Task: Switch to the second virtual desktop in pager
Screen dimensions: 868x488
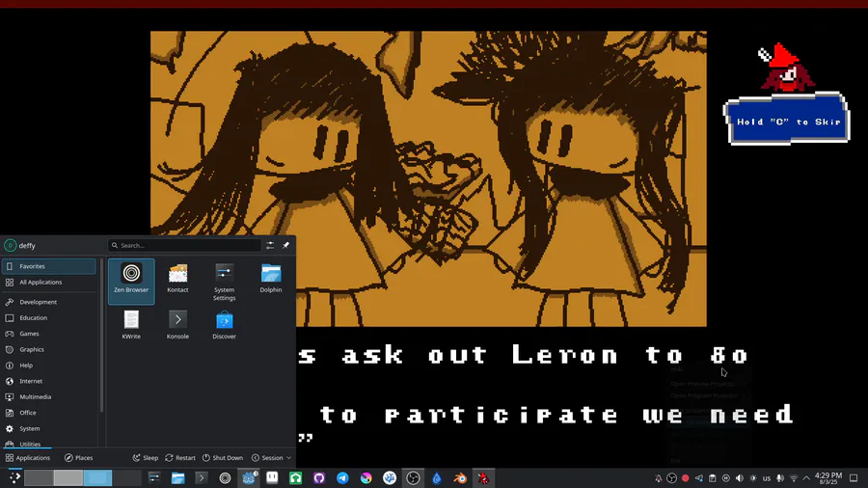Action: pyautogui.click(x=68, y=477)
